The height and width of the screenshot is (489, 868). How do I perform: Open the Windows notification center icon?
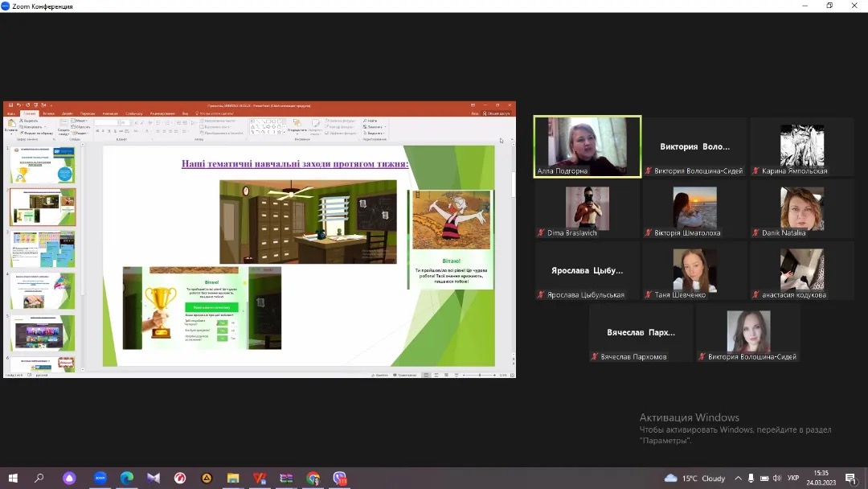tap(850, 478)
